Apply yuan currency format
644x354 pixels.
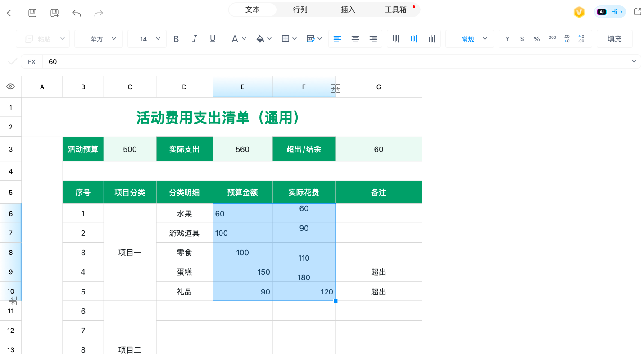(508, 39)
